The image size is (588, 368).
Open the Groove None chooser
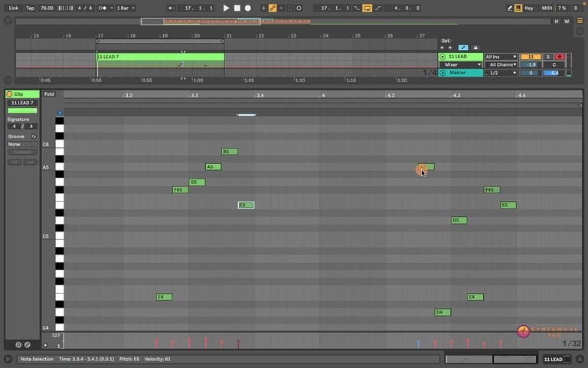point(22,144)
